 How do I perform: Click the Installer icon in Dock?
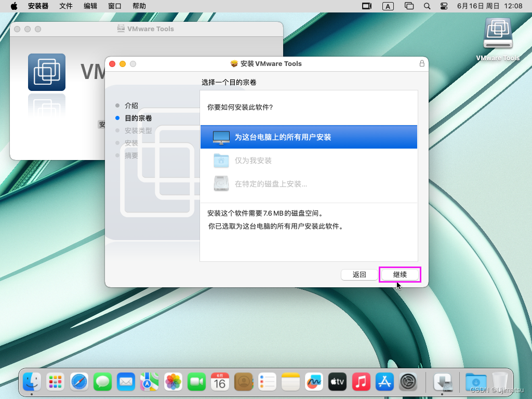click(x=443, y=382)
